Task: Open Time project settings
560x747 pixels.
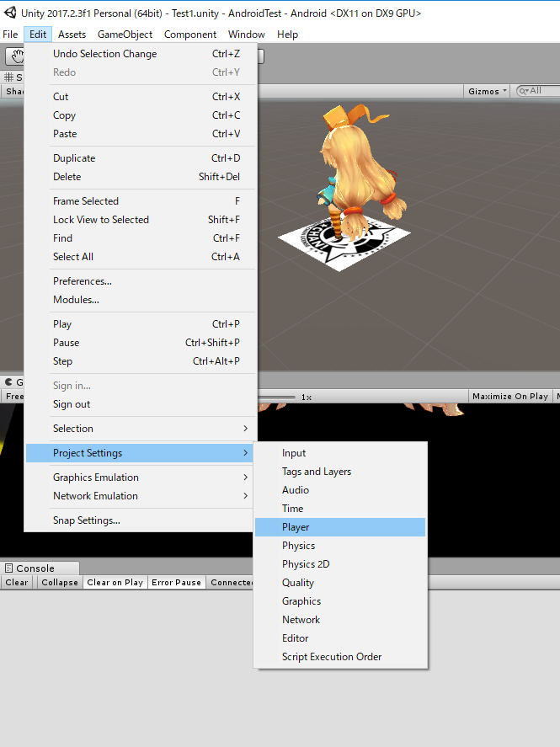Action: click(340, 509)
